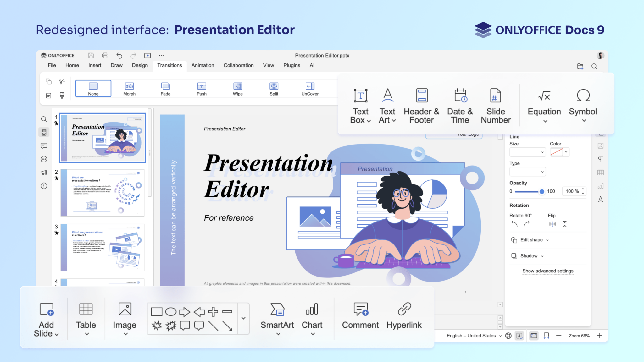Screen dimensions: 644x362
Task: Open the Comments sidebar panel icon
Action: pos(44,146)
